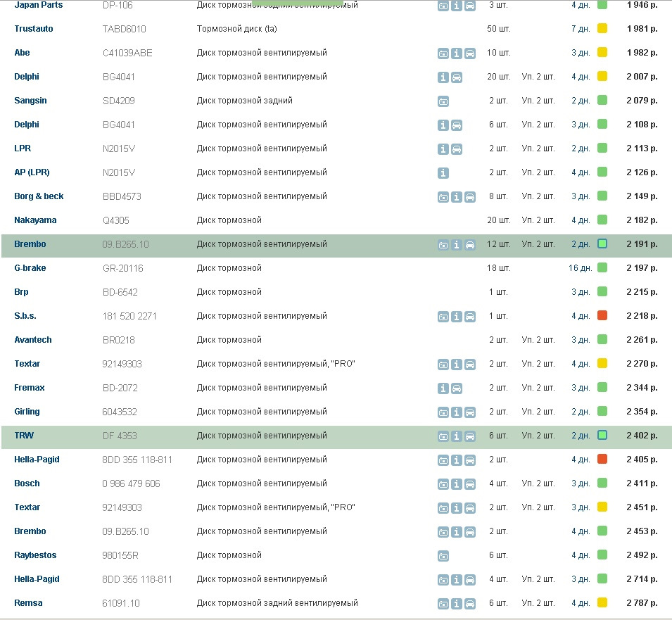This screenshot has height=620, width=672.
Task: Open the info icon in the Girling row
Action: click(457, 412)
